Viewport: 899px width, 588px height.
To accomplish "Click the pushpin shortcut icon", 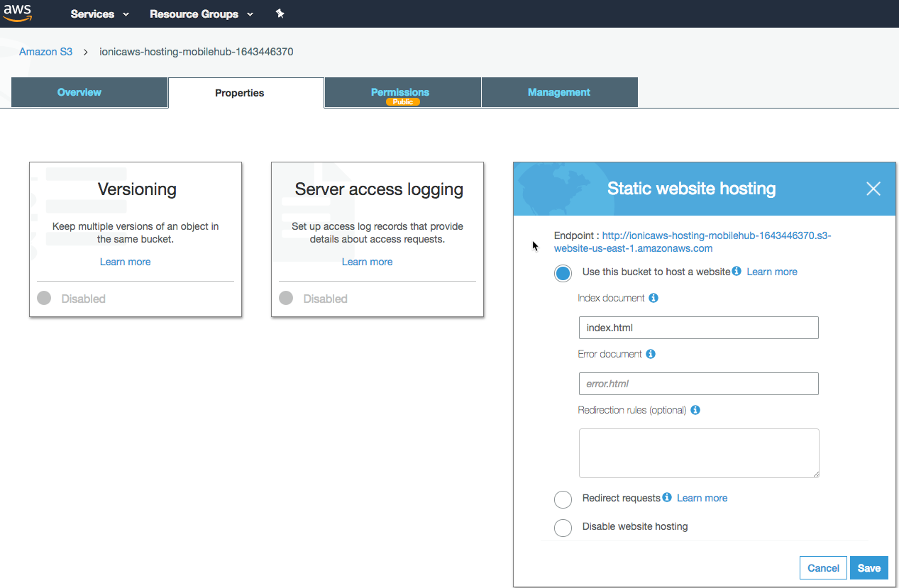I will coord(280,13).
